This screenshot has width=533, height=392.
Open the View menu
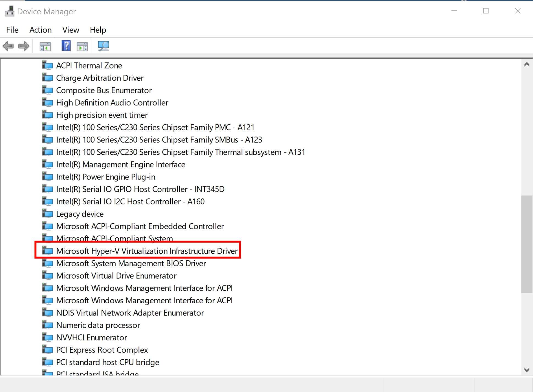pyautogui.click(x=70, y=30)
